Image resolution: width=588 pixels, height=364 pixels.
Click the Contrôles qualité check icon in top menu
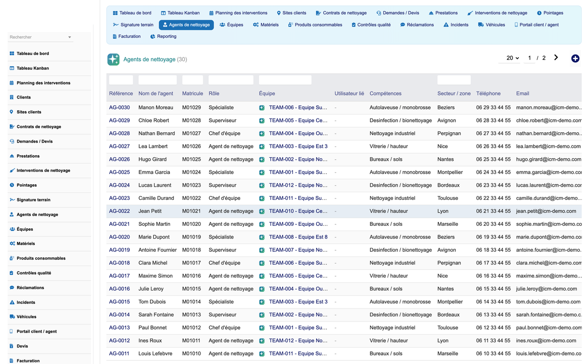354,24
